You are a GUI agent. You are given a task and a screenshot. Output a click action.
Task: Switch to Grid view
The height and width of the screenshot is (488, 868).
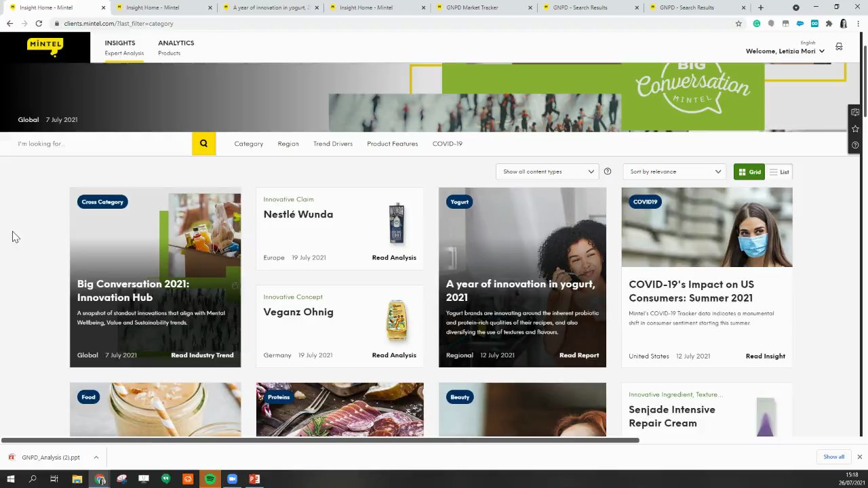749,172
